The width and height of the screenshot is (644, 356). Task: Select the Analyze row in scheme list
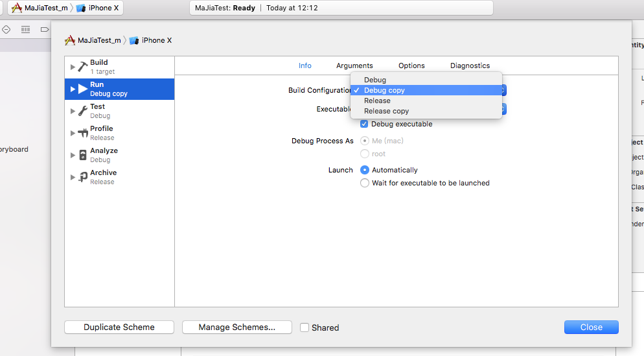pos(119,155)
